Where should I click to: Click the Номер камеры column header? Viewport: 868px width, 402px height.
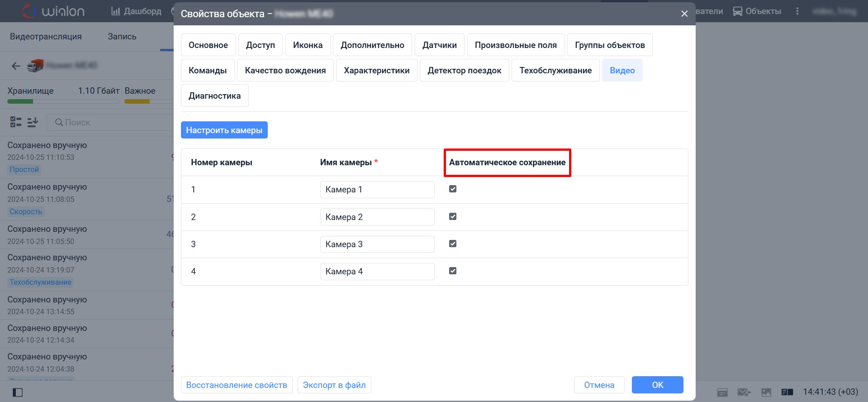(222, 163)
